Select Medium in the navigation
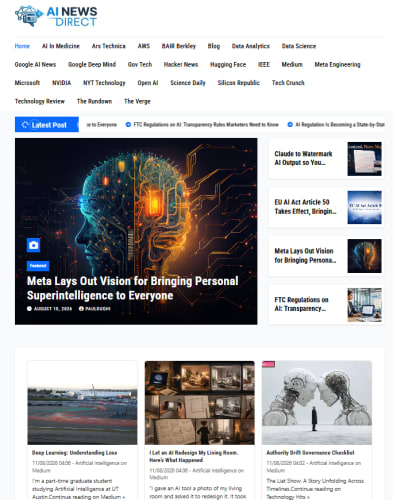This screenshot has width=393, height=500. coord(292,64)
